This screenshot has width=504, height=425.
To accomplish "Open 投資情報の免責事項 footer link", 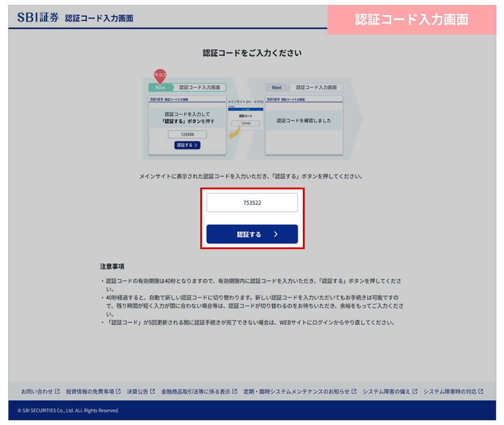I will (x=90, y=392).
